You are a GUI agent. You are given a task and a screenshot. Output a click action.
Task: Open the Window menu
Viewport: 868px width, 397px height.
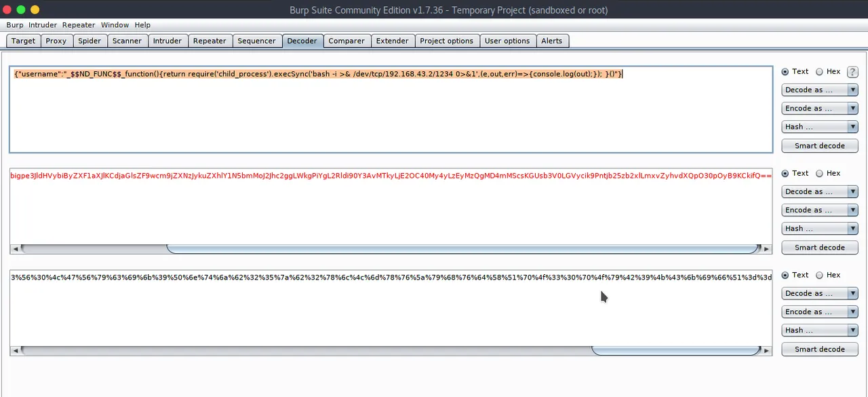point(115,25)
